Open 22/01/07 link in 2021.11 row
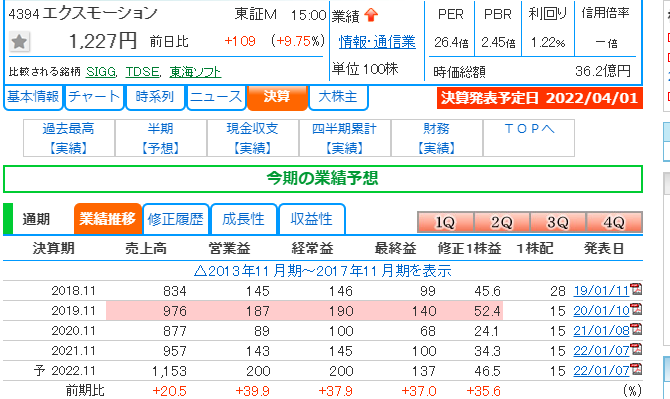Screen dimensions: 670x399 pyautogui.click(x=601, y=351)
